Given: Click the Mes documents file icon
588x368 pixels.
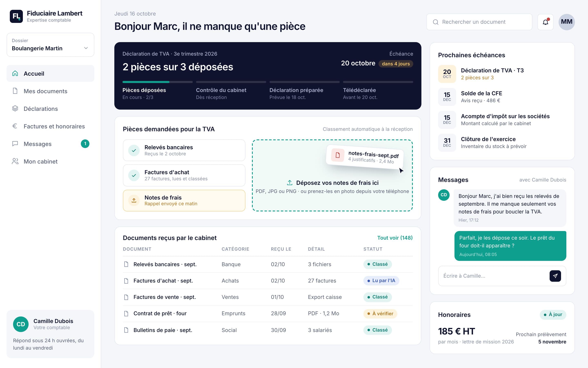Looking at the screenshot, I should point(15,91).
